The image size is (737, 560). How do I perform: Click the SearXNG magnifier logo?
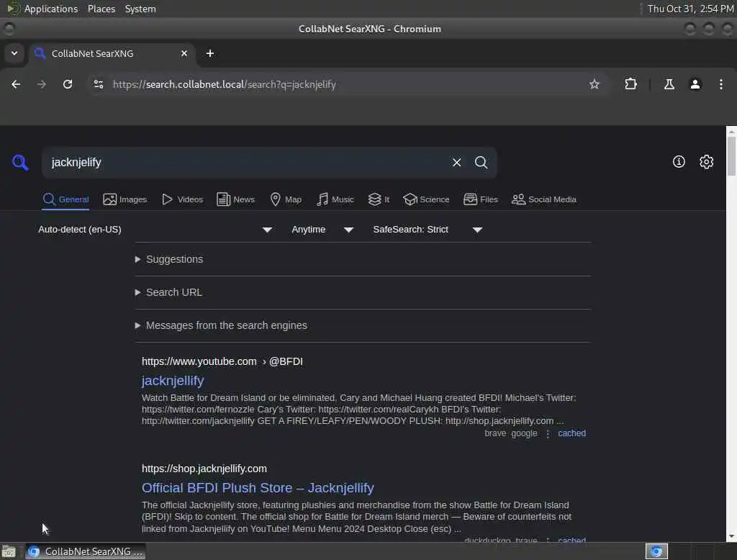tap(20, 162)
